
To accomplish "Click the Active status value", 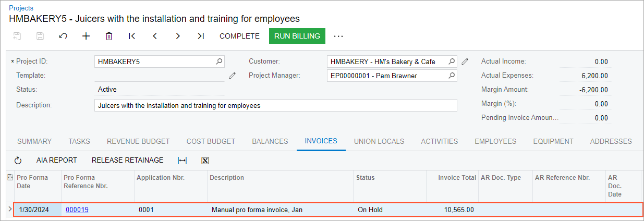I will [x=107, y=90].
